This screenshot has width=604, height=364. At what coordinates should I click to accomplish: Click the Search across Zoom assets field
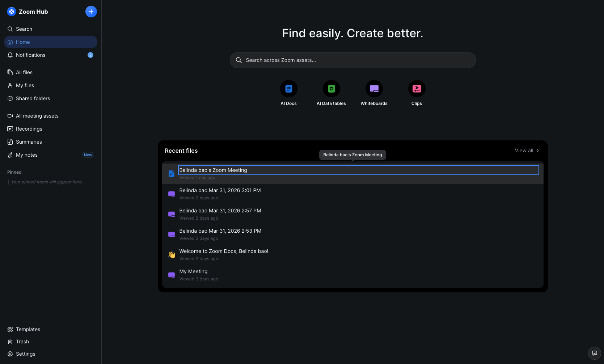pos(353,60)
